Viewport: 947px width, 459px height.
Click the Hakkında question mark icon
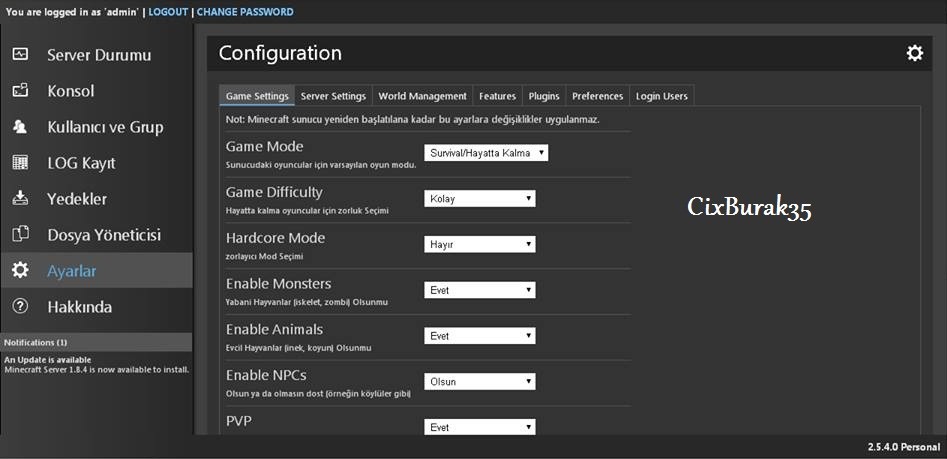coord(20,306)
